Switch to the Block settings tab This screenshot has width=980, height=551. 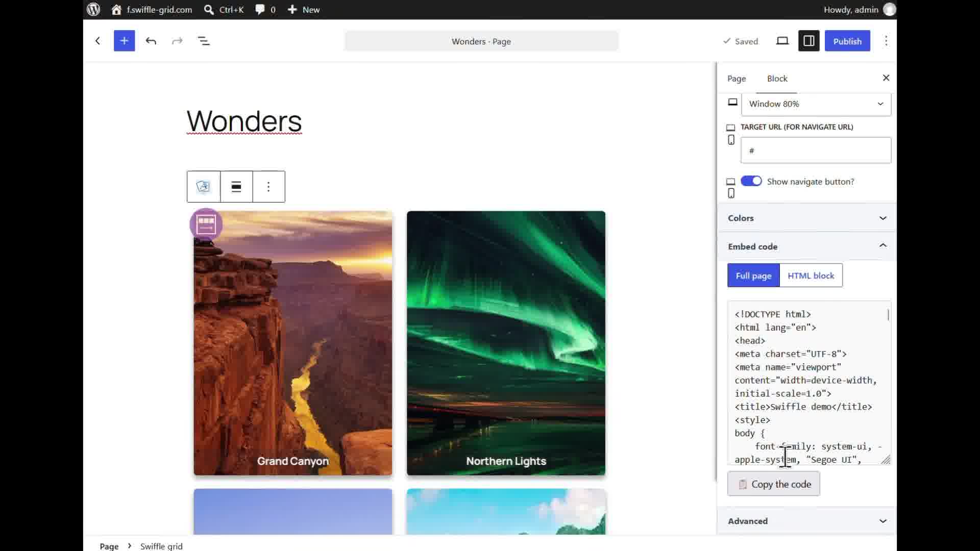coord(777,79)
